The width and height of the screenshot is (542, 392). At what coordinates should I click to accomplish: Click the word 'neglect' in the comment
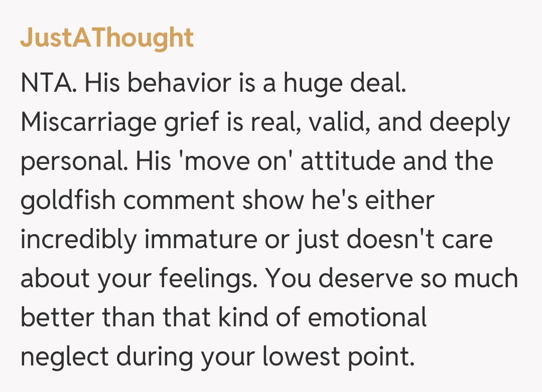point(64,356)
